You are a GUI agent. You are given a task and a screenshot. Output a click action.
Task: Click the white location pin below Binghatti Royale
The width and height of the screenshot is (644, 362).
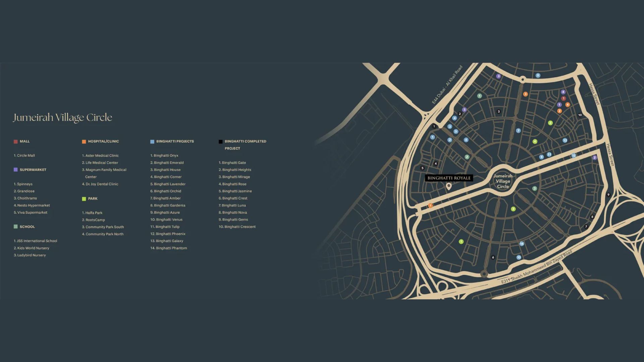pyautogui.click(x=448, y=186)
